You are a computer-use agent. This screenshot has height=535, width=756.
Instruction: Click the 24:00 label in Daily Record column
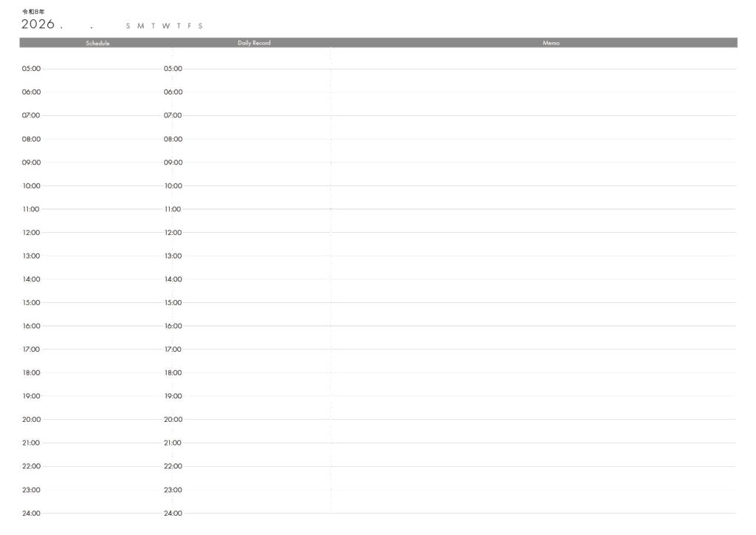pyautogui.click(x=173, y=514)
